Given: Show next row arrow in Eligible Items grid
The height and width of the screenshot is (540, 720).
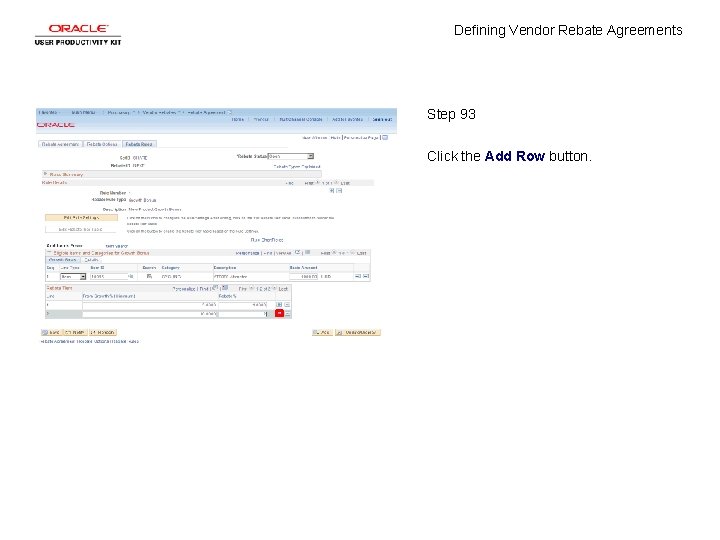Looking at the screenshot, I should pos(353,253).
